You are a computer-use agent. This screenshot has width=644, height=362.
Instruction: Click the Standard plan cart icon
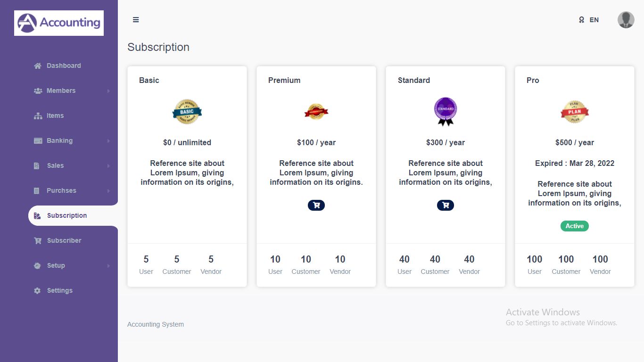pyautogui.click(x=446, y=206)
